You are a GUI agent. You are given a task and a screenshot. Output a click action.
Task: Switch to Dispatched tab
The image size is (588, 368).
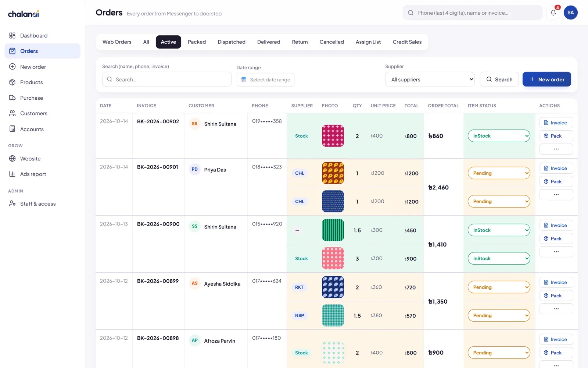[x=232, y=42]
